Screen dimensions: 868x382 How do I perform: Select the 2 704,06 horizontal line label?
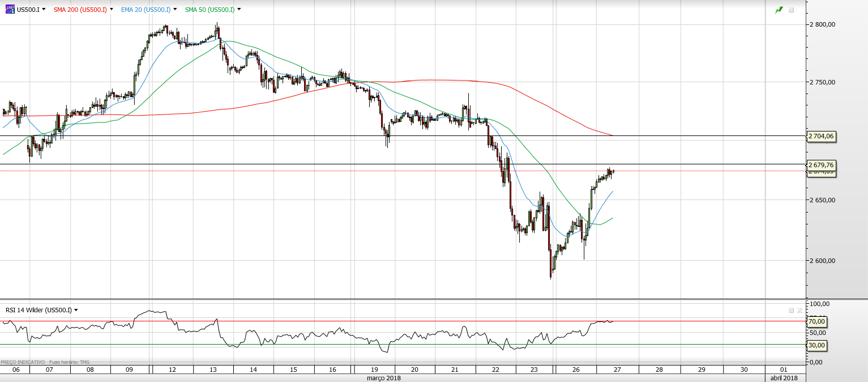(821, 136)
